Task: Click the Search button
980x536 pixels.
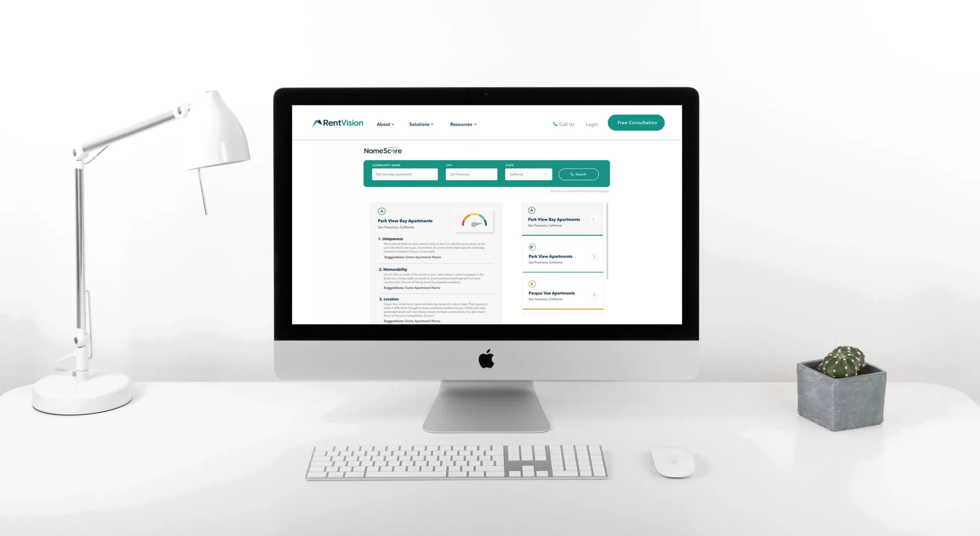Action: [578, 173]
